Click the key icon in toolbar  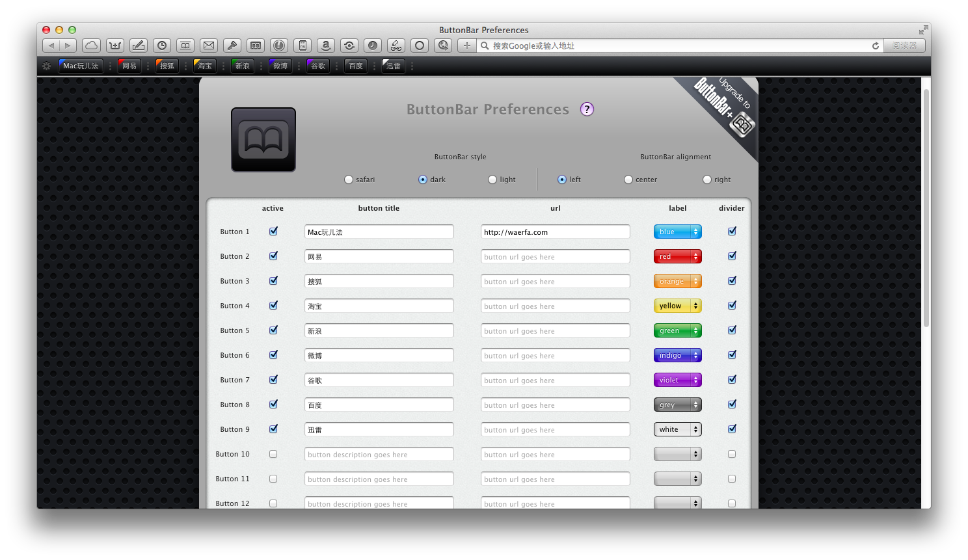pos(232,46)
